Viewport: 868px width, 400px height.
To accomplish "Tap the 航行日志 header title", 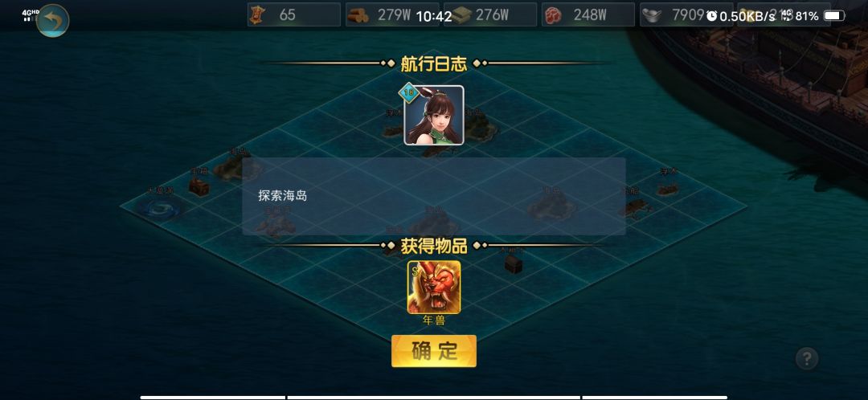I will pyautogui.click(x=434, y=63).
